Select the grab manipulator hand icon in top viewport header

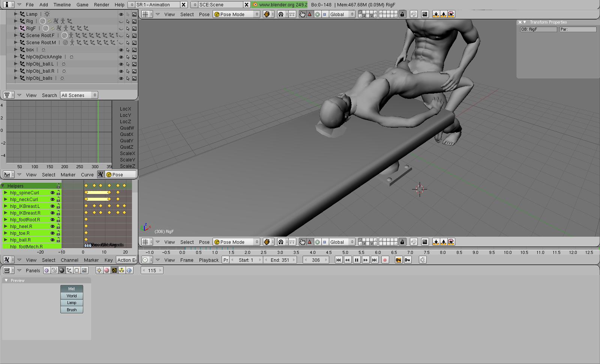click(302, 14)
